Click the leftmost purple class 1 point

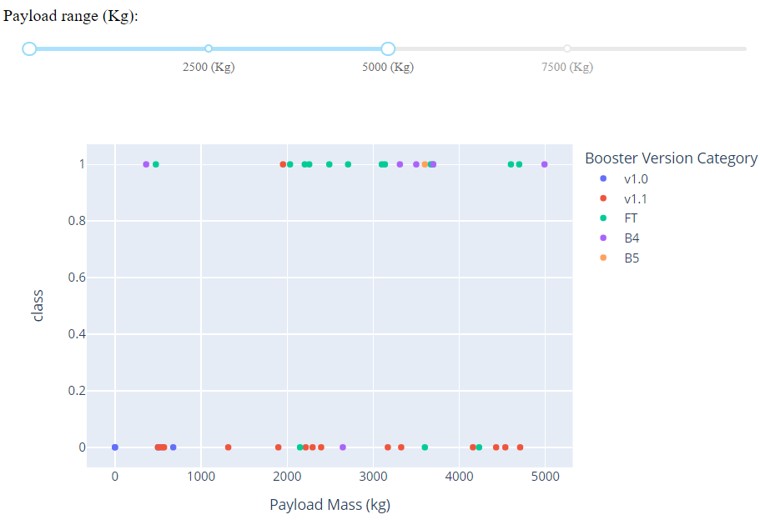(x=146, y=164)
